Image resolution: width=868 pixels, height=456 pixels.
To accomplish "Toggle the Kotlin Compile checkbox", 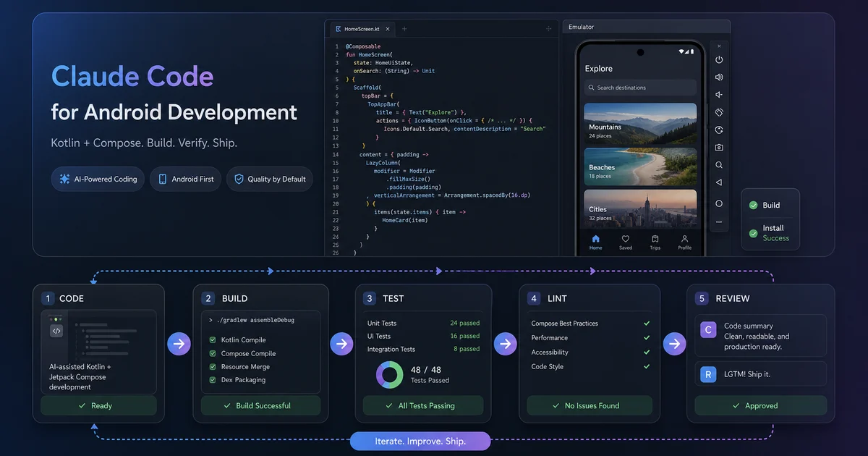I will tap(213, 339).
